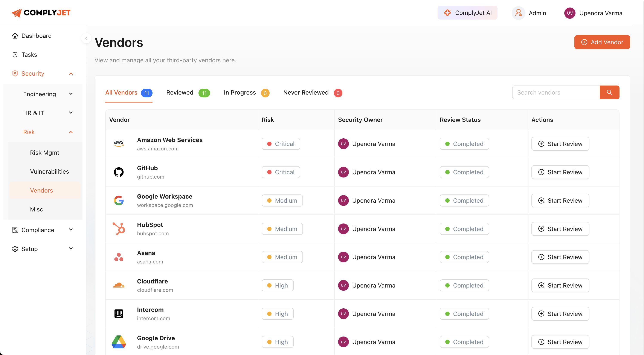Click the ComplyJet paper plane logo

(17, 13)
